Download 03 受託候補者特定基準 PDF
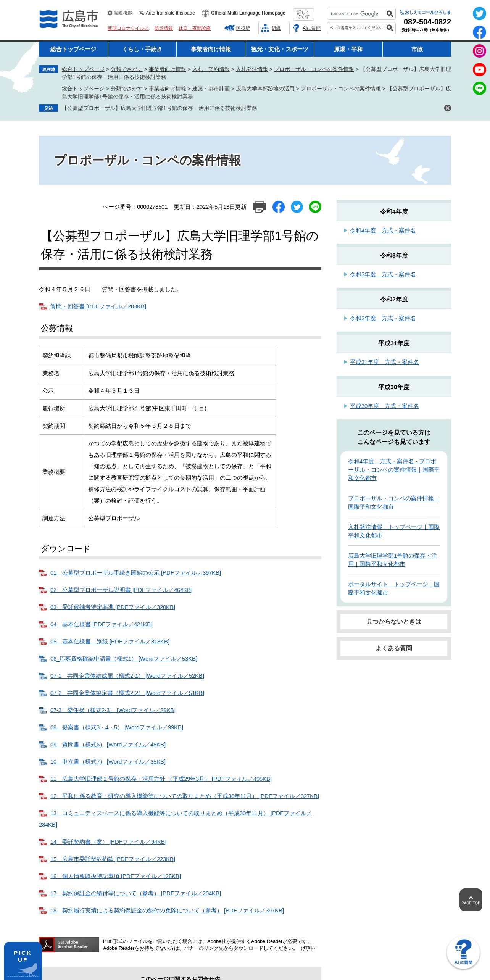Viewport: 490px width, 980px height. [113, 607]
